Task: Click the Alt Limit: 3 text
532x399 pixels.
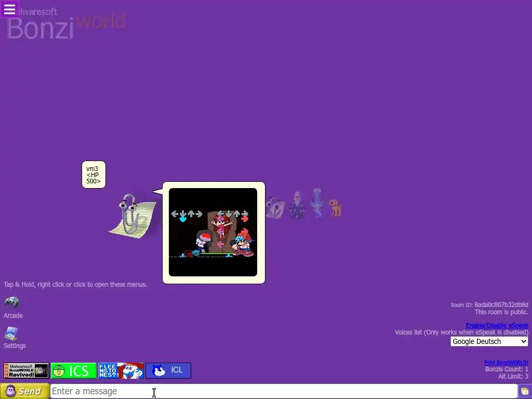Action: (513, 376)
